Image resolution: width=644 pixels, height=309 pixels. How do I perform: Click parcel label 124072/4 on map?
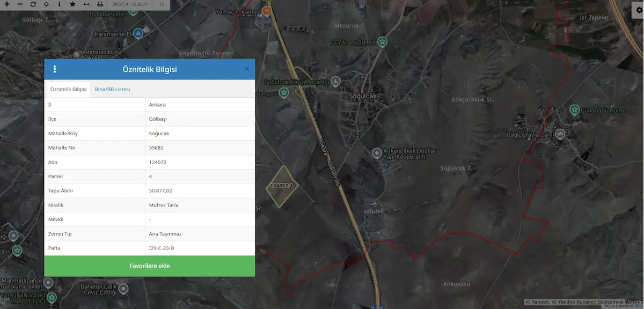[x=282, y=186]
